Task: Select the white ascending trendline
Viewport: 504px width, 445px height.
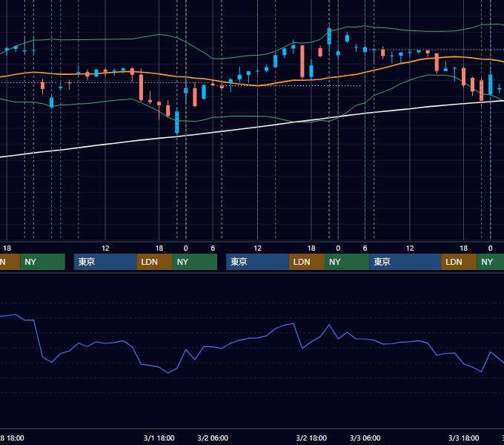Action: (x=257, y=127)
